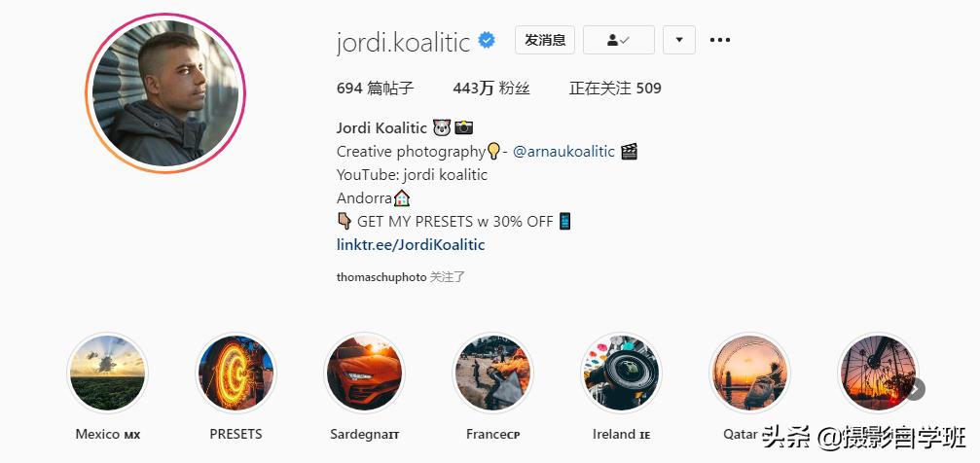Open the three-dots more options menu
The height and width of the screenshot is (463, 980).
tap(719, 40)
